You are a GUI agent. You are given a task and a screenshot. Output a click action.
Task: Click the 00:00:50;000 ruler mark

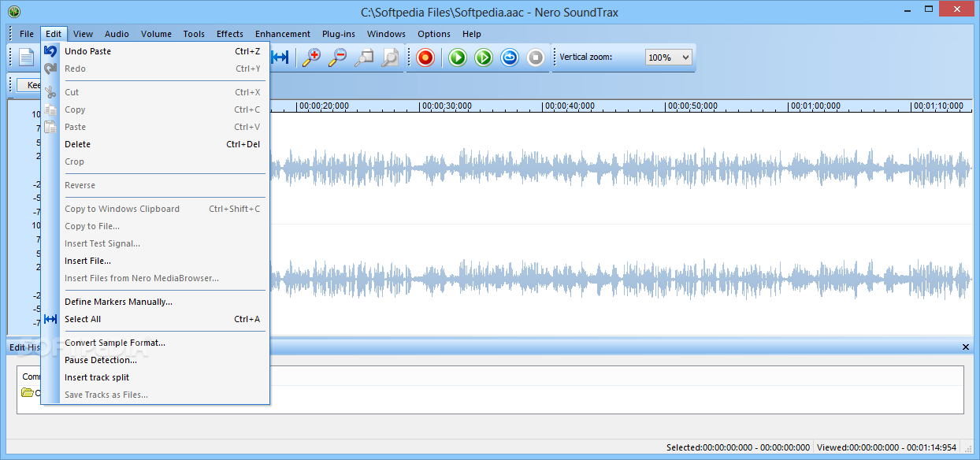(692, 106)
